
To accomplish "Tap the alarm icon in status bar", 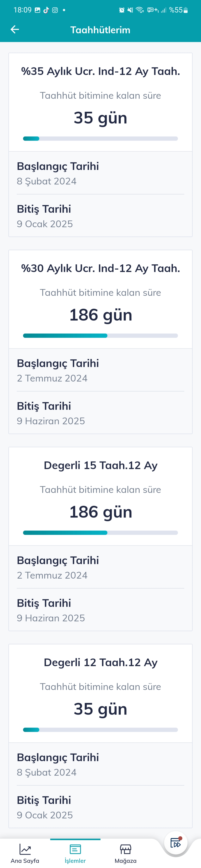I will tap(122, 10).
